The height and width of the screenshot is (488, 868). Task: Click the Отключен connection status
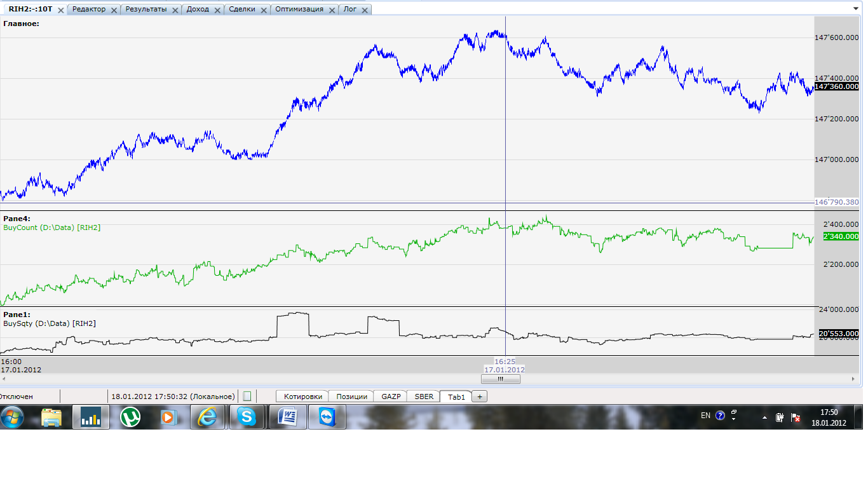(15, 396)
